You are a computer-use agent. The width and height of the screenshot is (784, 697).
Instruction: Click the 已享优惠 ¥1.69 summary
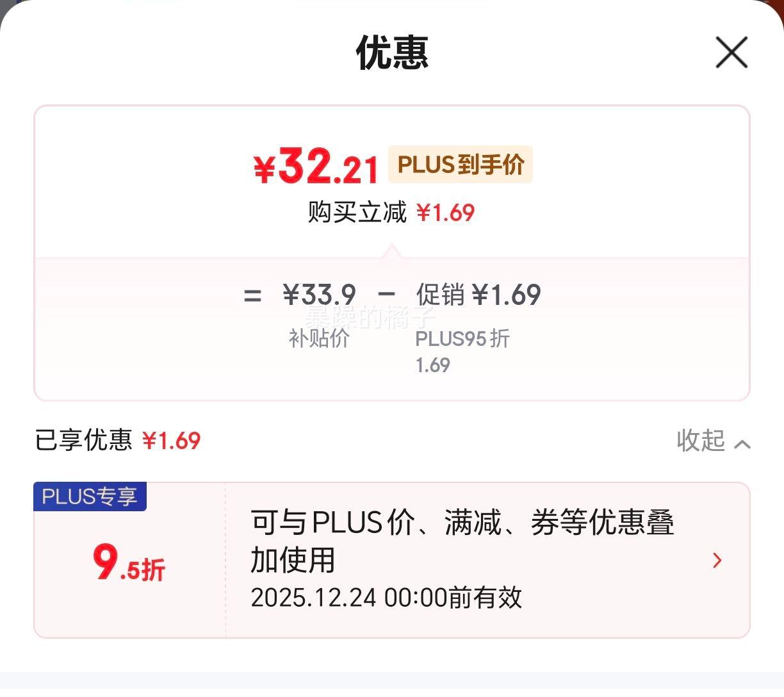[118, 441]
